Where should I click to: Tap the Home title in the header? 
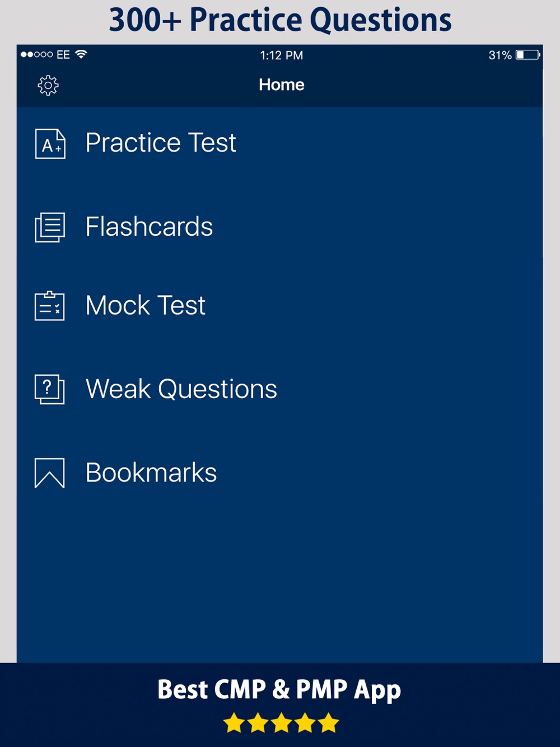(x=282, y=85)
